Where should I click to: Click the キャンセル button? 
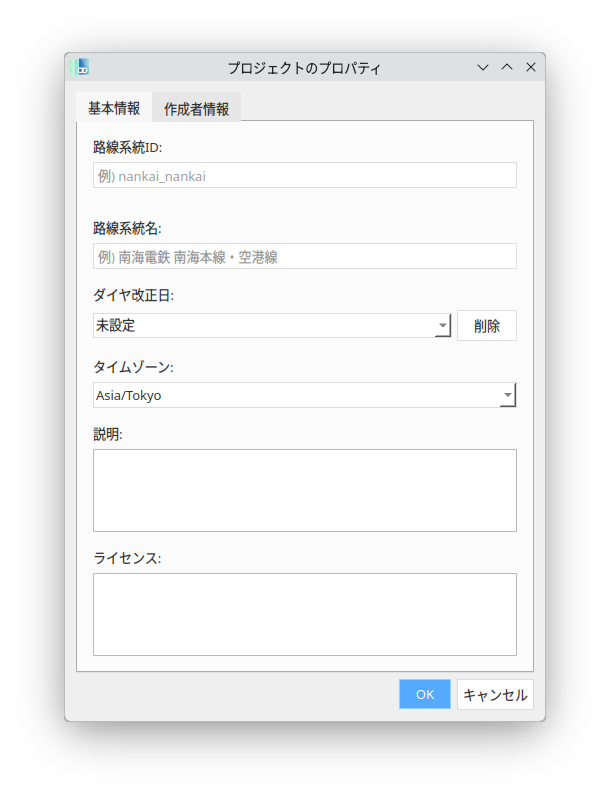(x=495, y=694)
